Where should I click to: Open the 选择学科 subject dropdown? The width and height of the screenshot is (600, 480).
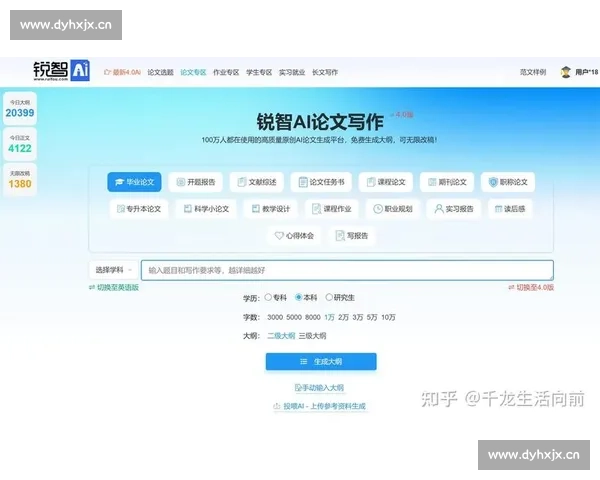pos(113,270)
